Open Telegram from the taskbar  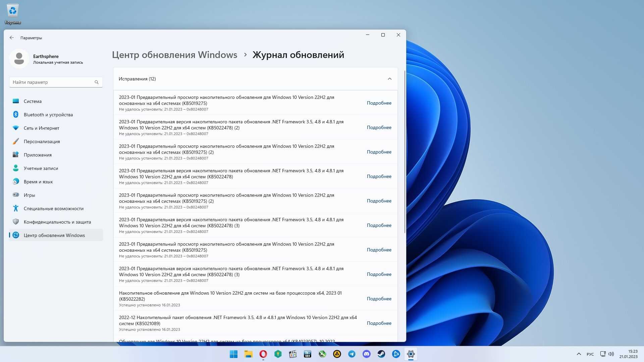pos(352,354)
